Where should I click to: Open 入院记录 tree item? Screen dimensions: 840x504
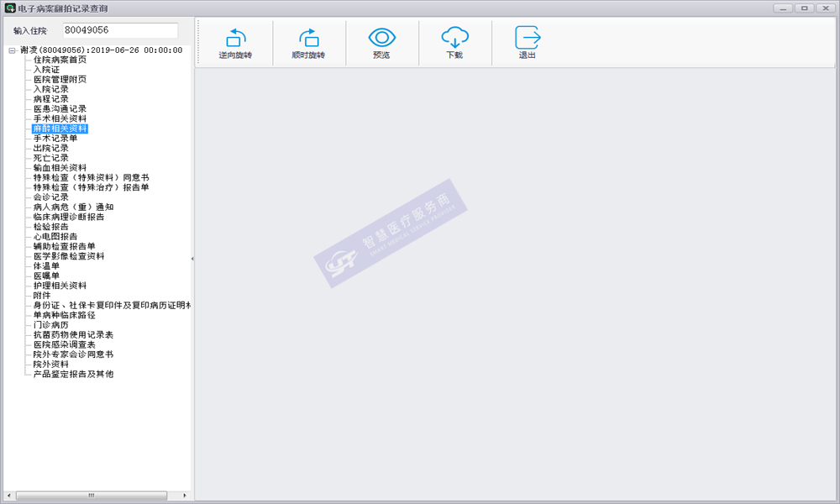tap(50, 89)
